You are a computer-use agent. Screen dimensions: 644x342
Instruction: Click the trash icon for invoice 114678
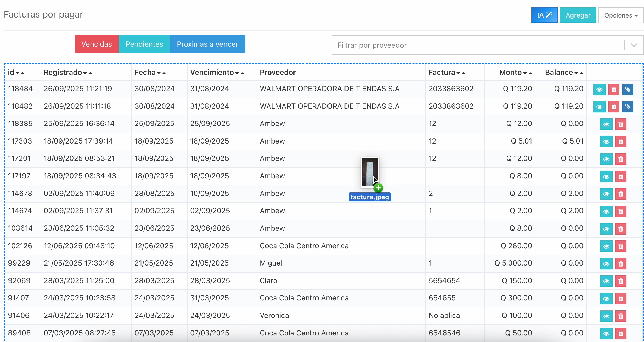621,194
